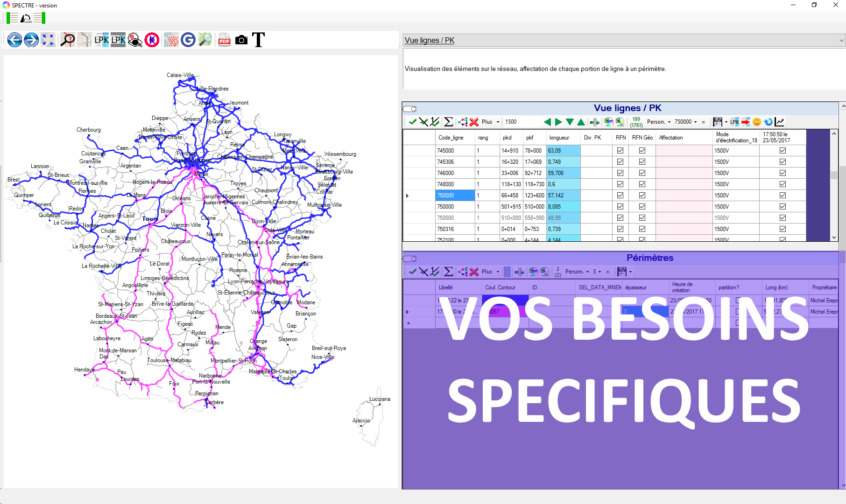Click the camera screenshot icon

tap(241, 40)
